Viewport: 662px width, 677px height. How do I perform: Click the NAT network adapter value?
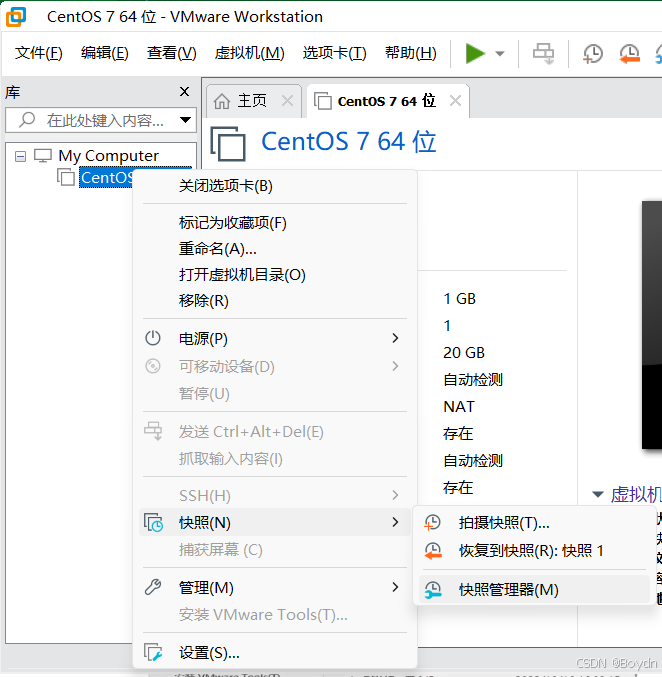(459, 406)
